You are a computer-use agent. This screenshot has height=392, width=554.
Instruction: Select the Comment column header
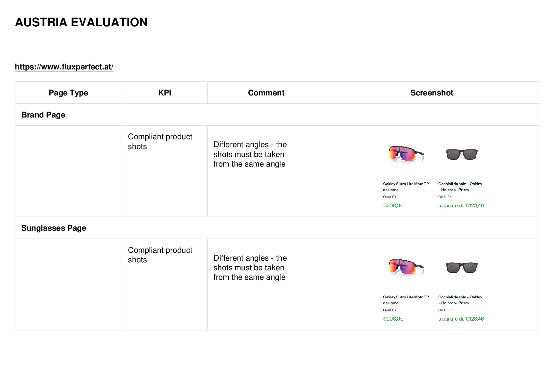point(266,93)
